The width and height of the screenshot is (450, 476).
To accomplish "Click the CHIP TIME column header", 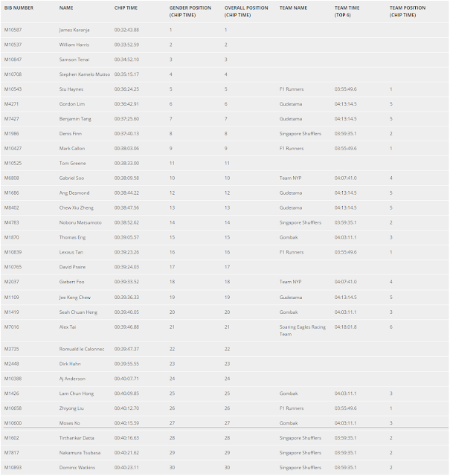I will pos(126,8).
